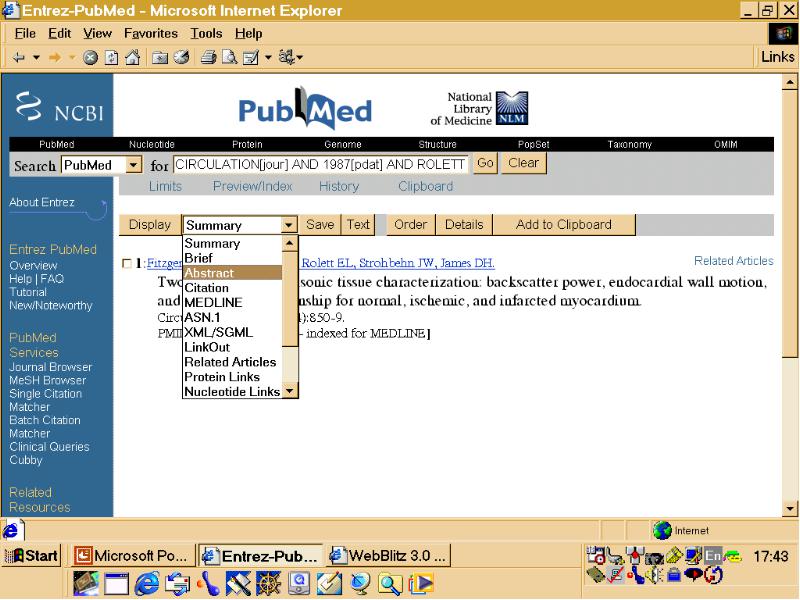The image size is (800, 600).
Task: Switch to Microsoft PowerPoint taskbar window
Action: coord(133,556)
